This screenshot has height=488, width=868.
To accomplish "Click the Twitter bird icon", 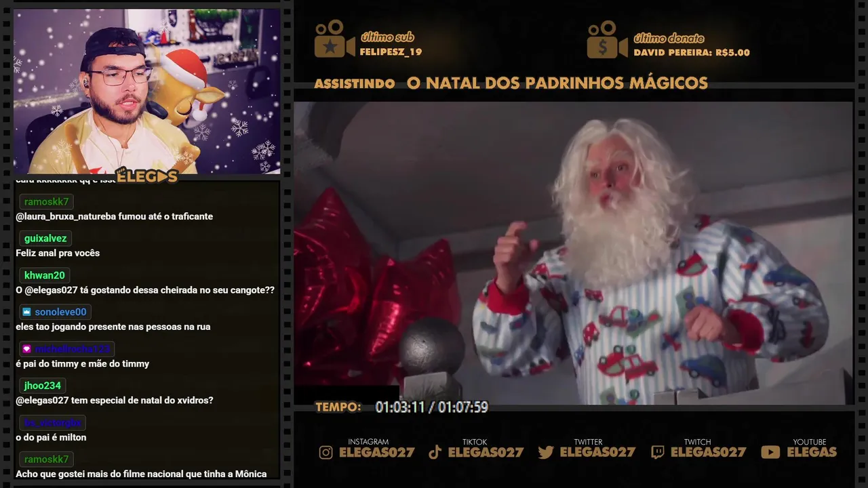I will point(546,452).
